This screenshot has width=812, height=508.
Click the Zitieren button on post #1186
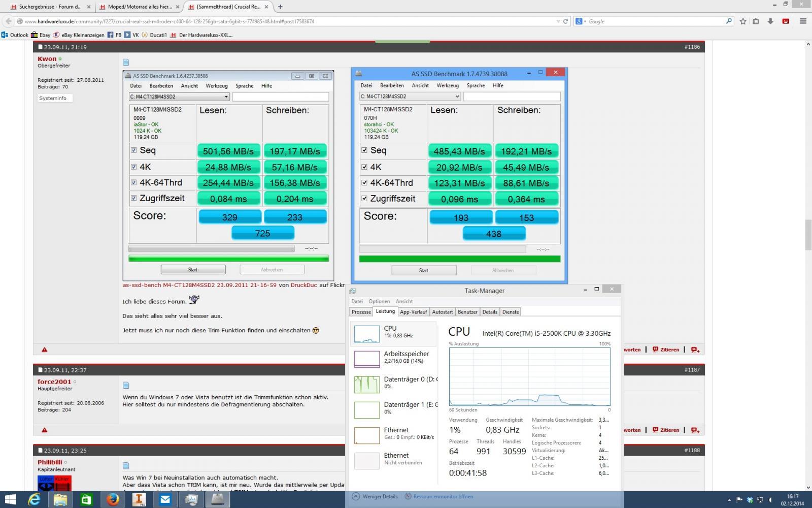tap(666, 350)
